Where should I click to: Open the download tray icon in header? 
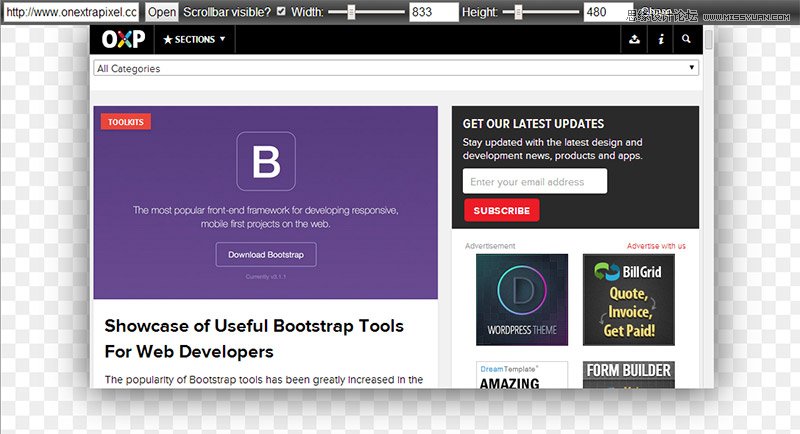(x=634, y=40)
